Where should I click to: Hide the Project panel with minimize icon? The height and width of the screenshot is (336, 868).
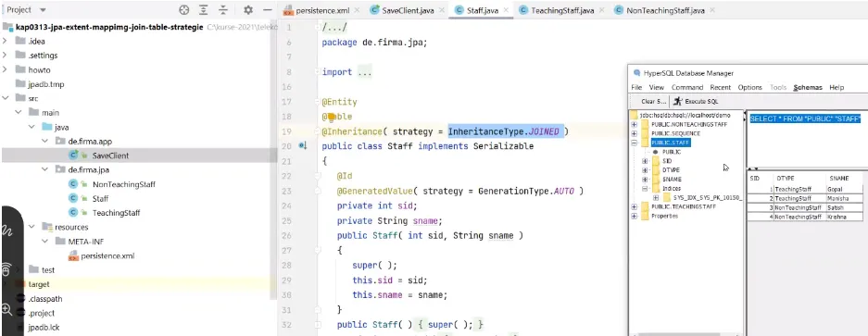click(x=267, y=10)
